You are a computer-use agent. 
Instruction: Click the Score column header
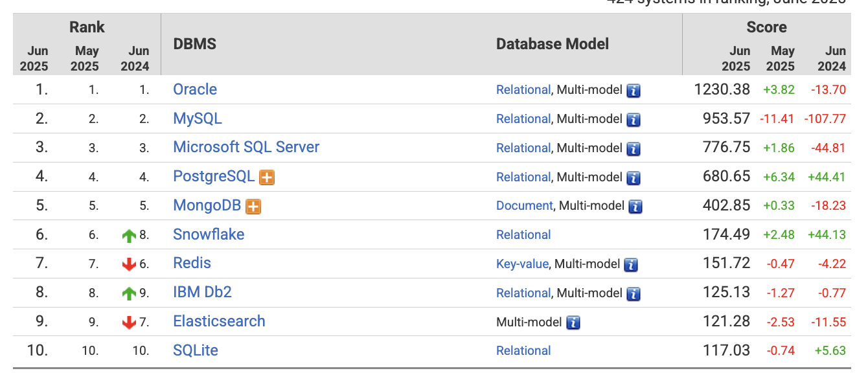(766, 27)
